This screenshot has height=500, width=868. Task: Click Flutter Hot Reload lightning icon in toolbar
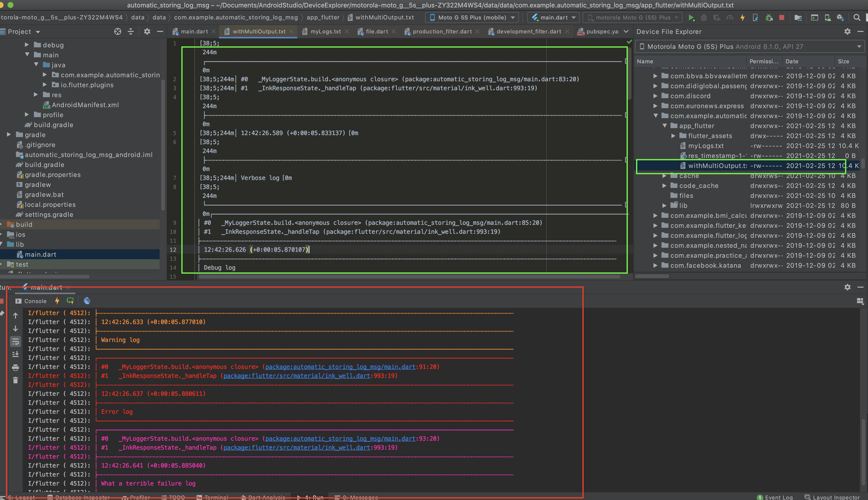point(742,17)
